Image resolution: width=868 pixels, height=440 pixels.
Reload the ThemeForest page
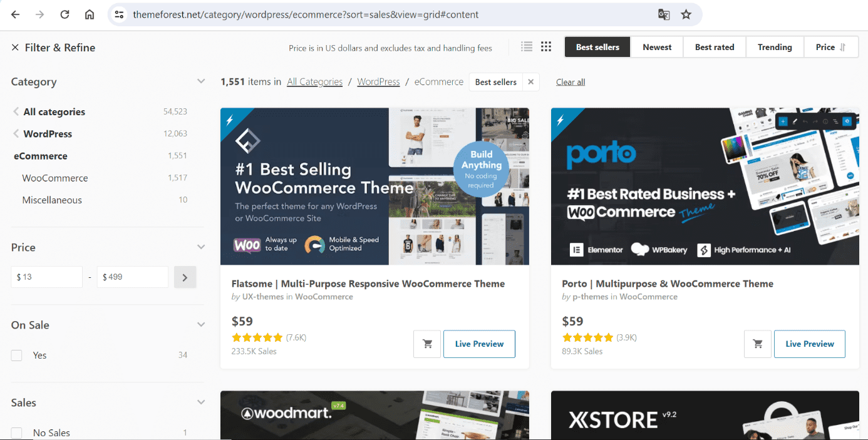point(65,14)
